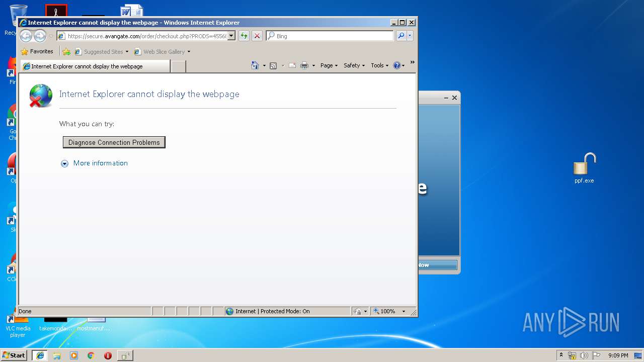Viewport: 644px width, 362px height.
Task: Click the Help question mark icon
Action: click(397, 65)
